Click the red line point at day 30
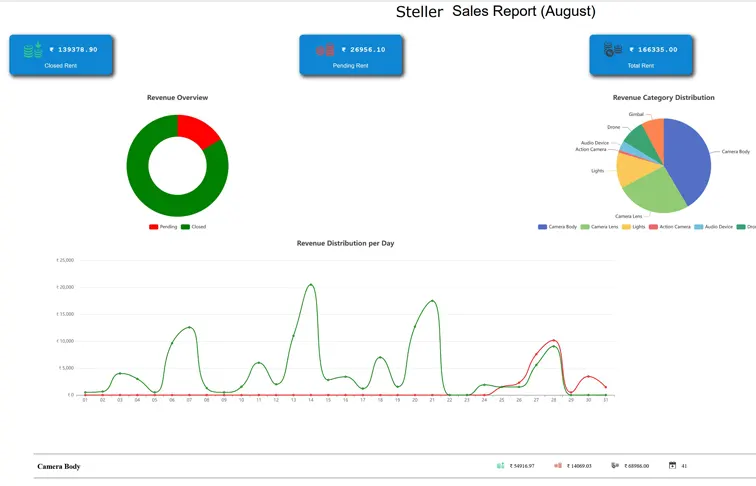The image size is (756, 486). tap(588, 376)
